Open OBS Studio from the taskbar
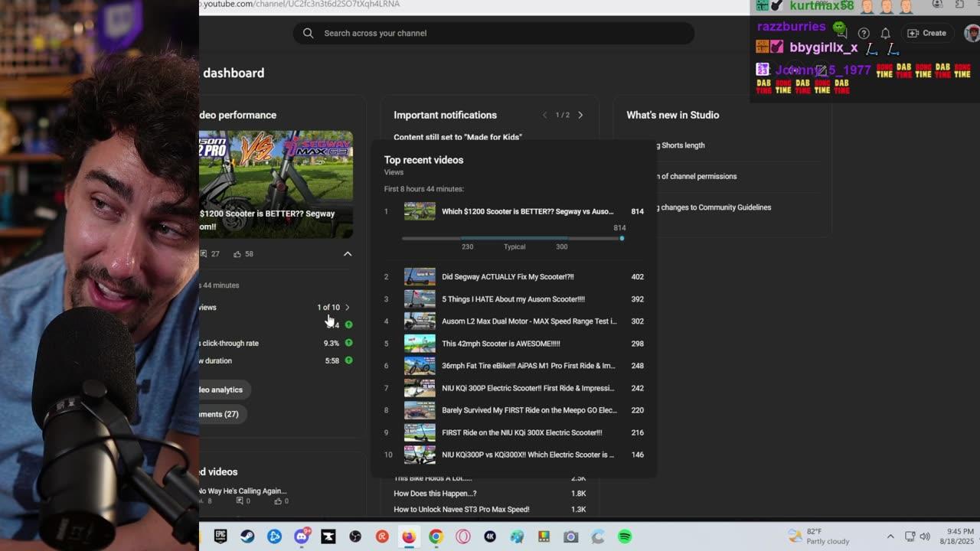980x551 pixels. [355, 537]
